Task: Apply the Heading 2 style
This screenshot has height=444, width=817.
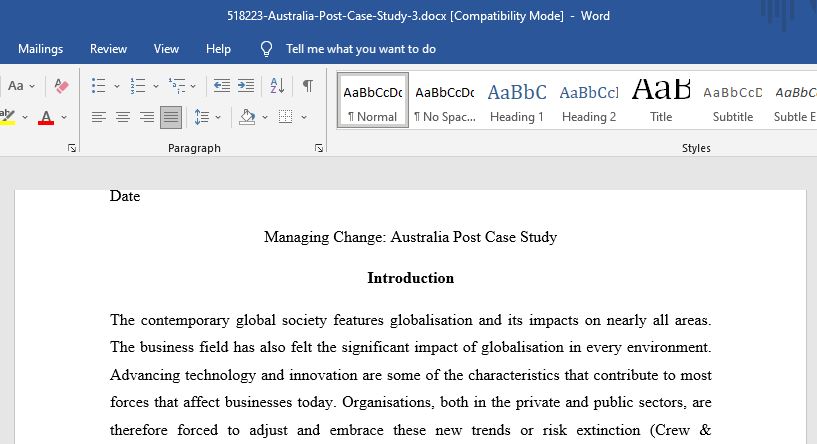Action: [x=589, y=100]
